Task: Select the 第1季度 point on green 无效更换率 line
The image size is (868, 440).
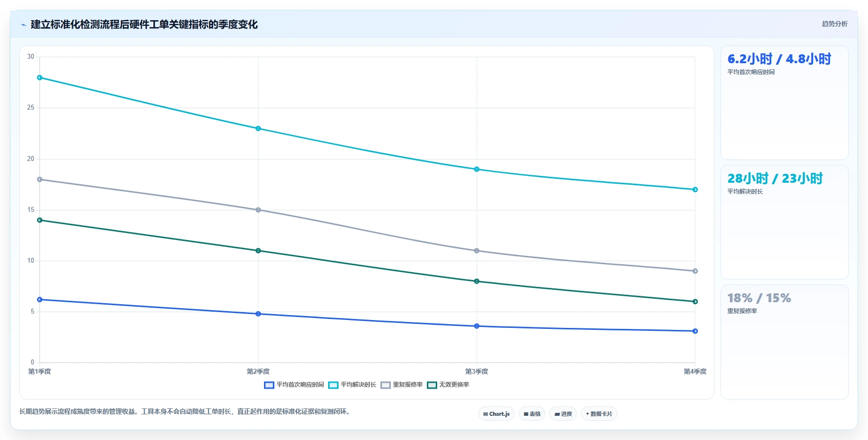Action: (40, 220)
